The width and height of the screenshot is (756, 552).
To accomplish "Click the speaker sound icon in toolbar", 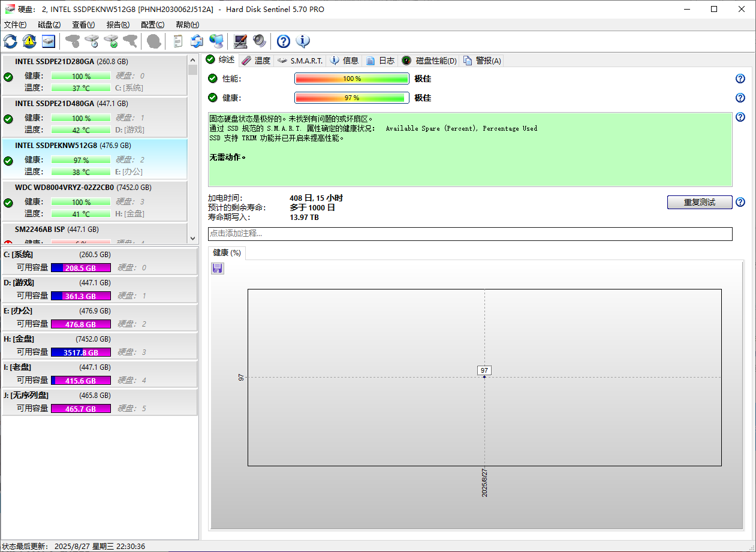I will [260, 41].
